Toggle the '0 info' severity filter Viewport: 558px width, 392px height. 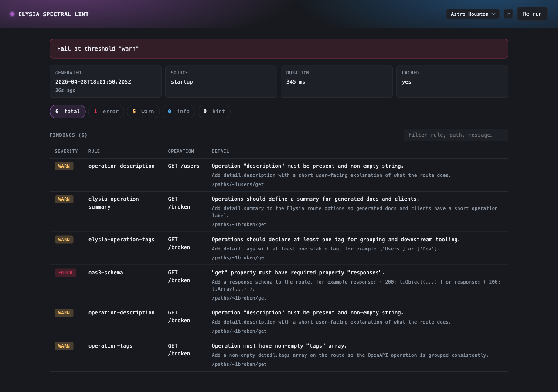[x=179, y=112]
